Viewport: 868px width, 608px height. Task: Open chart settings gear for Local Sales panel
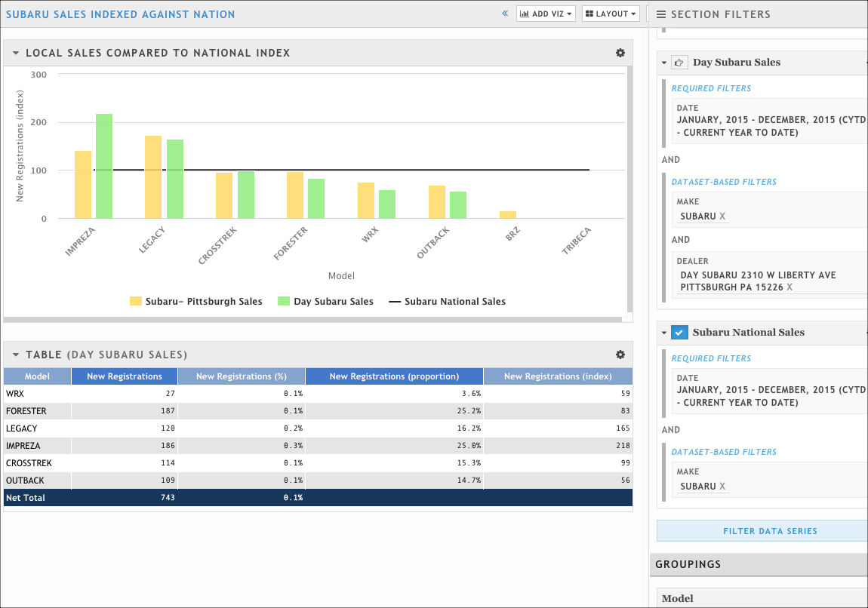coord(620,53)
